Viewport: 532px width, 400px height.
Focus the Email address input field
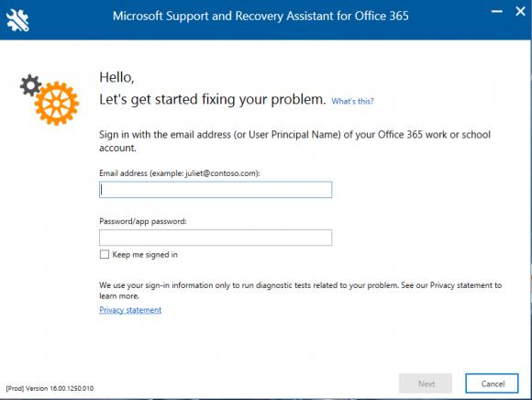(x=216, y=190)
